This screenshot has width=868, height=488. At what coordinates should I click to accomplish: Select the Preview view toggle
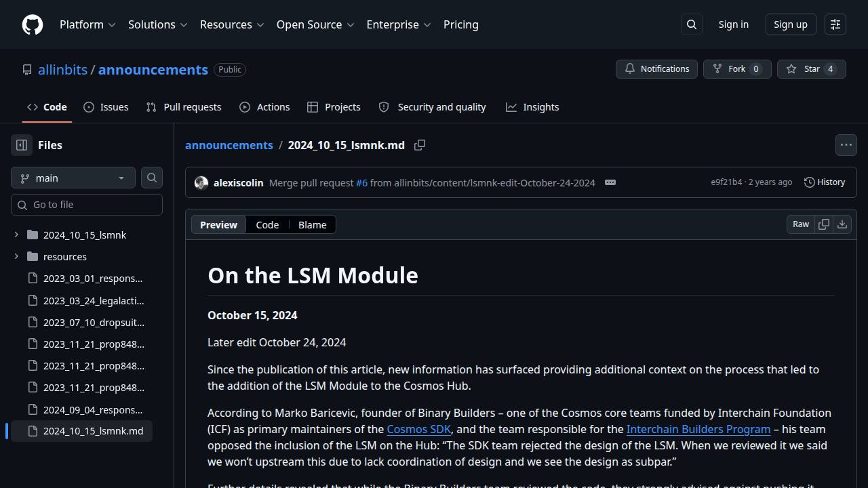(x=218, y=224)
